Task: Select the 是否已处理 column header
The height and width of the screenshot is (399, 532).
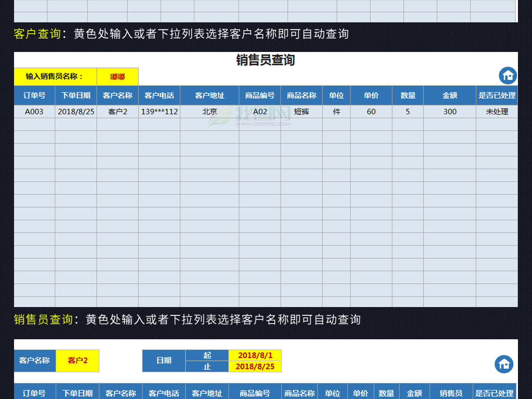Action: click(x=497, y=96)
